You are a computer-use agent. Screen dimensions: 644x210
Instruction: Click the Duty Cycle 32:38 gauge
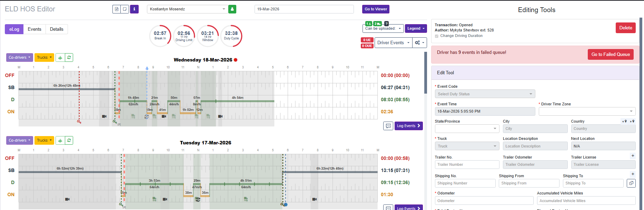231,36
